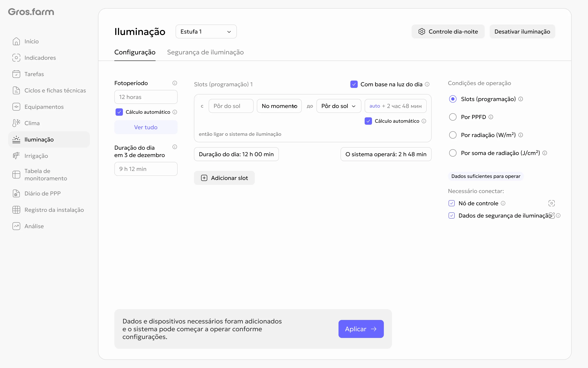Image resolution: width=588 pixels, height=368 pixels.
Task: Select Por radiação (W/m²) radio button
Action: [453, 135]
